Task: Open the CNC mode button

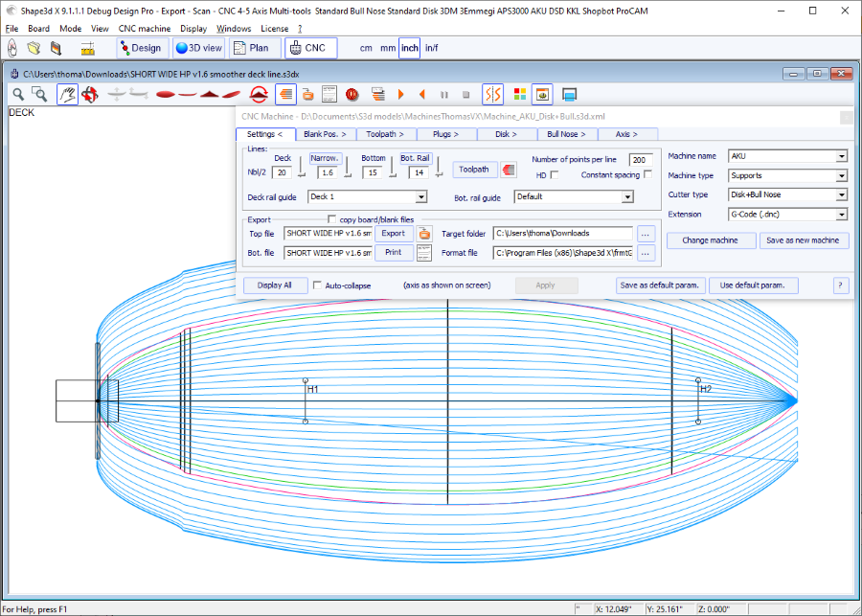Action: pos(310,48)
